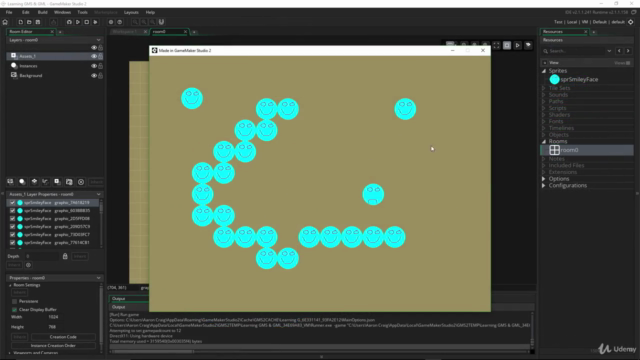Collapse the Sprites resource folder

click(544, 71)
